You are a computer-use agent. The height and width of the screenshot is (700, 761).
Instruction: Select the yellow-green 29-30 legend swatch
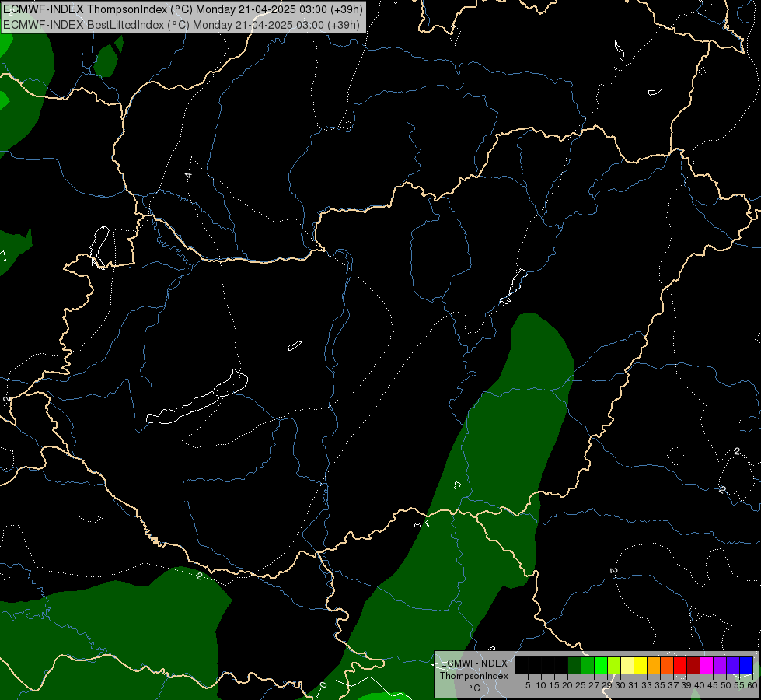pos(614,665)
